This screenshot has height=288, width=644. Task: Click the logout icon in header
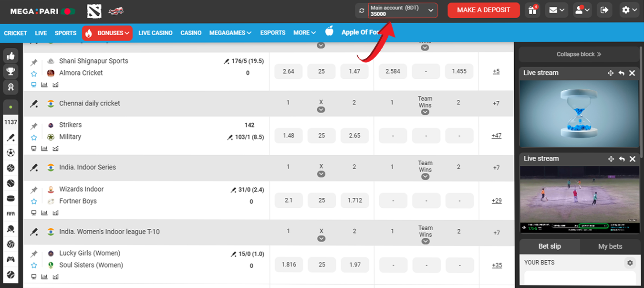[x=604, y=10]
